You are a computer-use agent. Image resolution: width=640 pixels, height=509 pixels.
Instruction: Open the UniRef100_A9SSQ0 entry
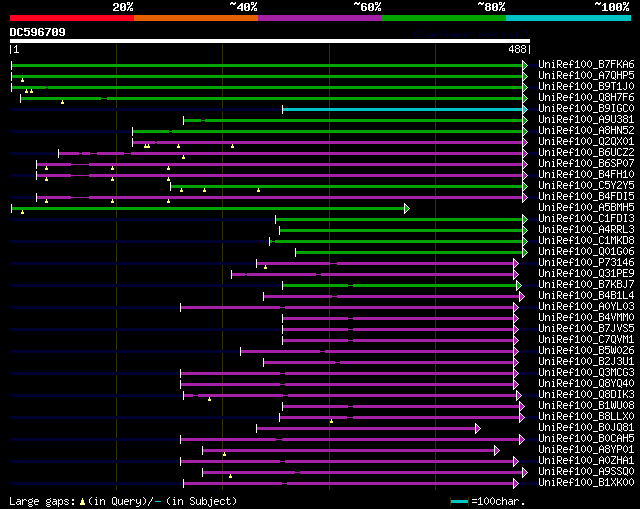tap(586, 472)
